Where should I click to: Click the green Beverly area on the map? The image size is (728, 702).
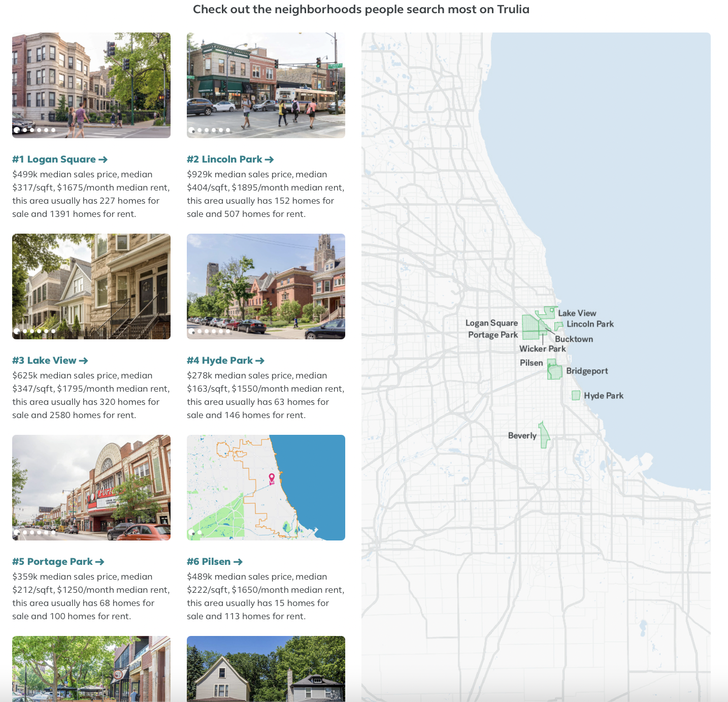pos(544,436)
